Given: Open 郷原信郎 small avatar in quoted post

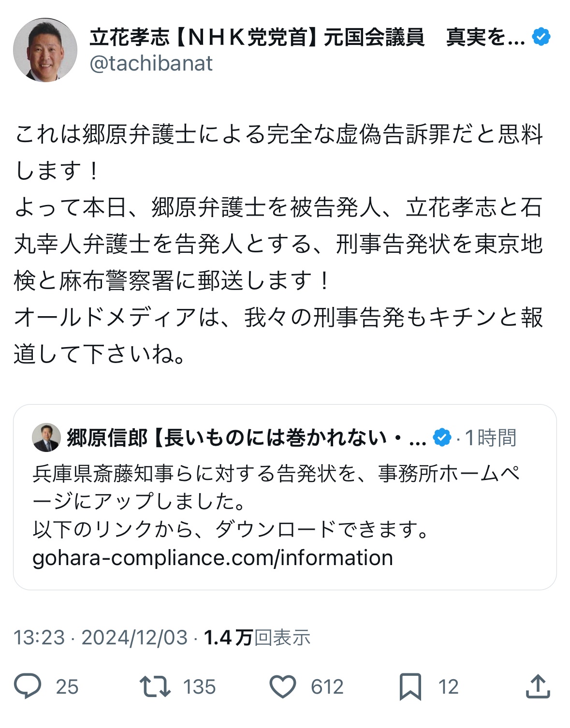Looking at the screenshot, I should [46, 437].
